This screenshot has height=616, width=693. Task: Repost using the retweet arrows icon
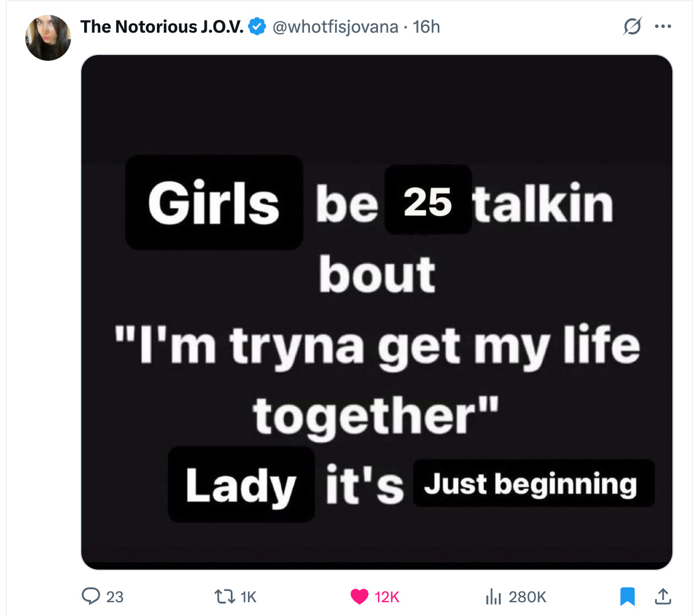tap(225, 597)
